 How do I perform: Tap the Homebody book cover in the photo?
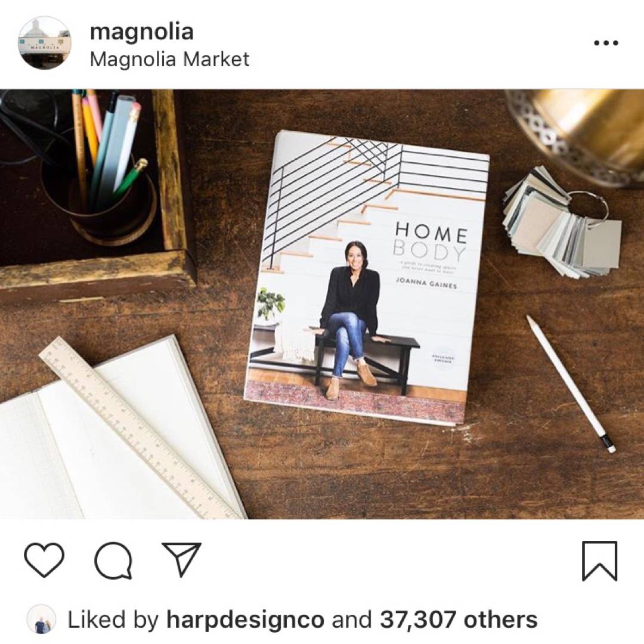367,278
